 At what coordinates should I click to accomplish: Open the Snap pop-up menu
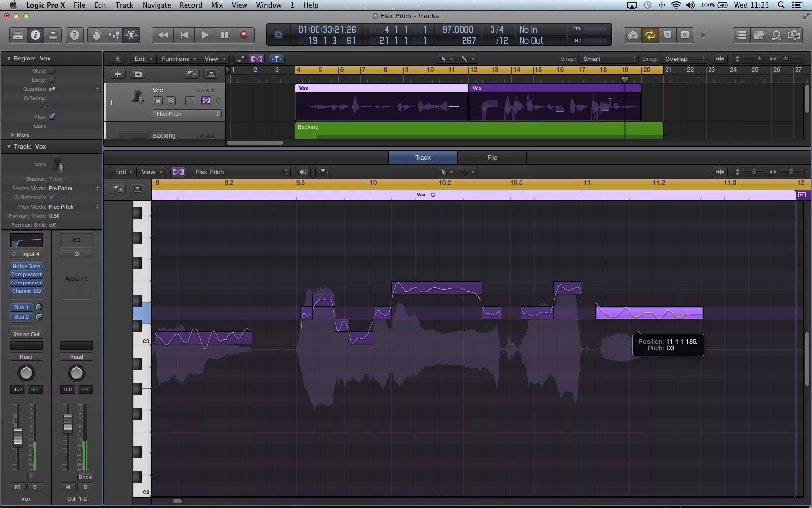(x=609, y=59)
